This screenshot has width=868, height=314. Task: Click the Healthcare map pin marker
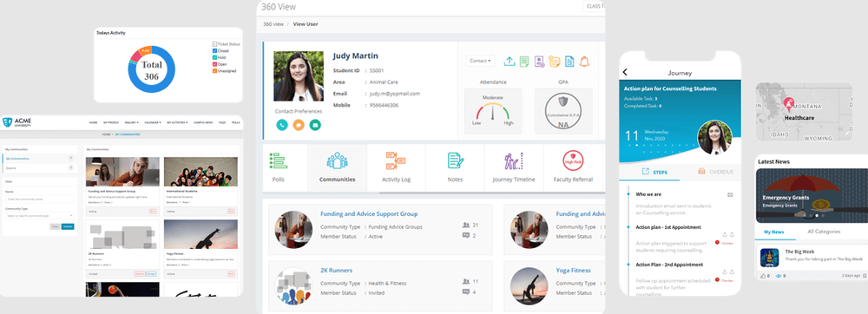coord(789,104)
